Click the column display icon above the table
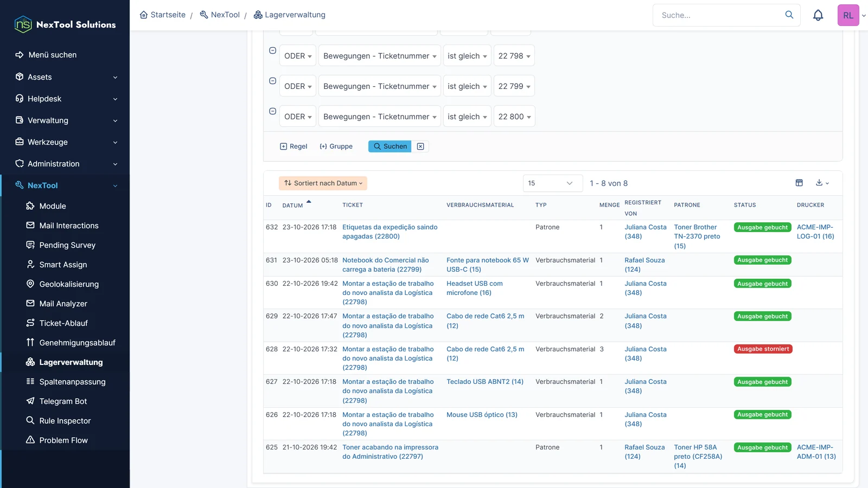The width and height of the screenshot is (868, 488). click(799, 183)
